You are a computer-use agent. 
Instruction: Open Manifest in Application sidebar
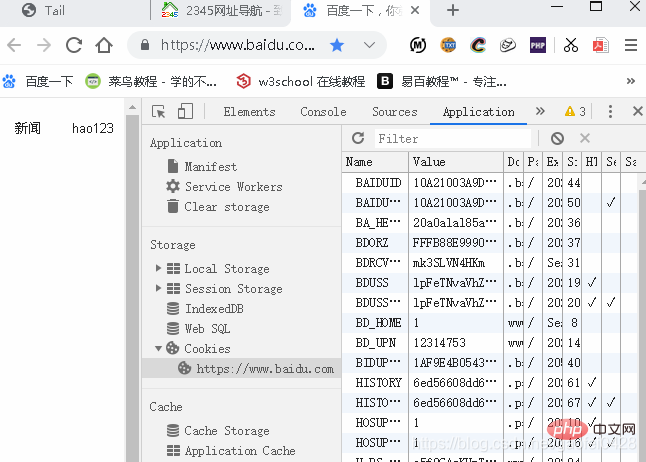point(202,167)
